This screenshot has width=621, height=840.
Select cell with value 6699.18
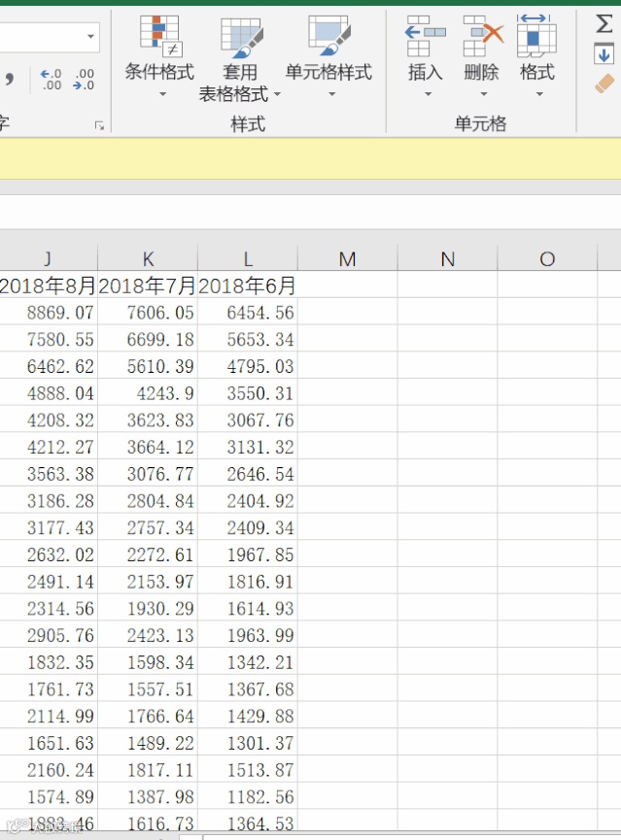tap(148, 339)
